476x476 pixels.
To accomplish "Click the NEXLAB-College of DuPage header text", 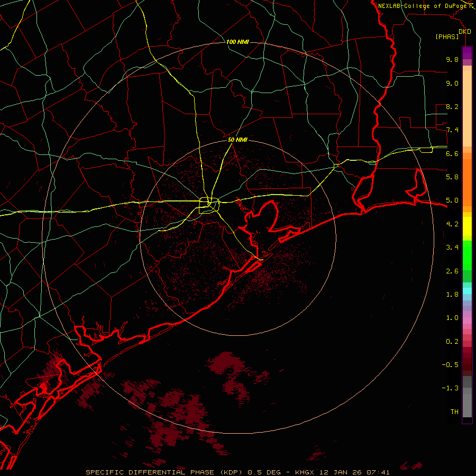I will click(423, 6).
